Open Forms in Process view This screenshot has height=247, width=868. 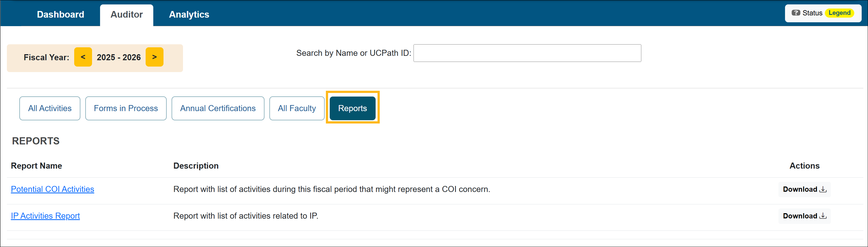[126, 108]
